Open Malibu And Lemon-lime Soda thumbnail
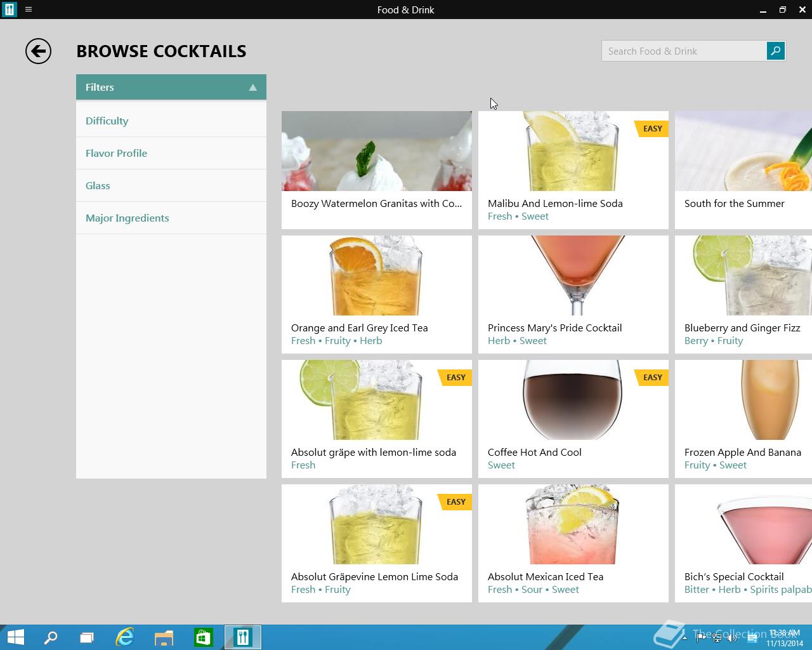 point(573,151)
